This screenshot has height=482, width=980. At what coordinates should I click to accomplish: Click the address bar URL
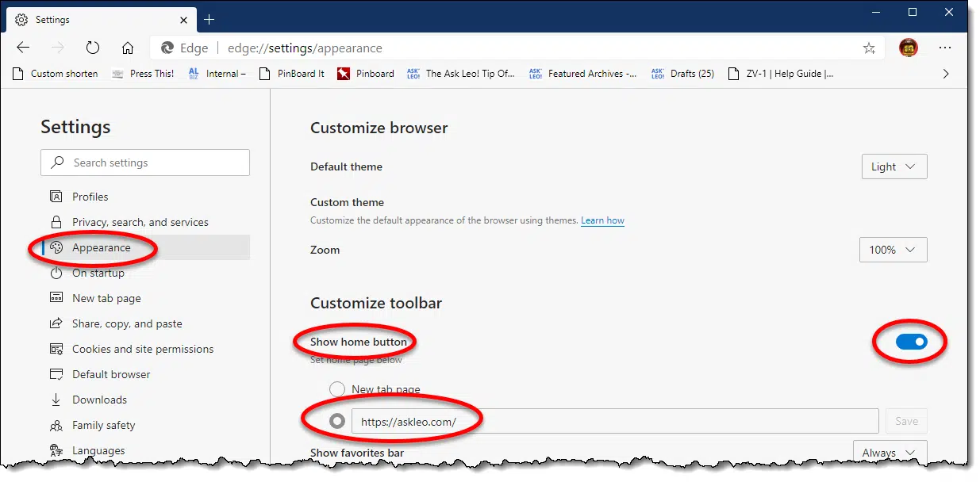(305, 48)
